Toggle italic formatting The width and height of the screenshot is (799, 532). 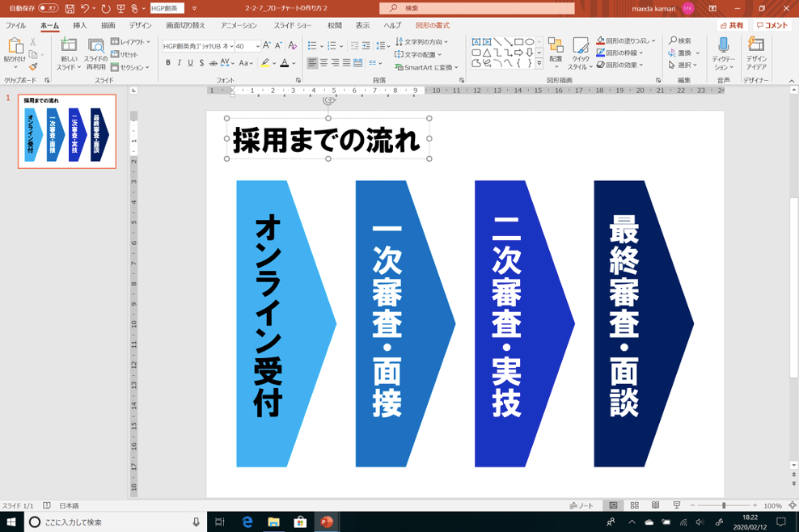tap(180, 63)
